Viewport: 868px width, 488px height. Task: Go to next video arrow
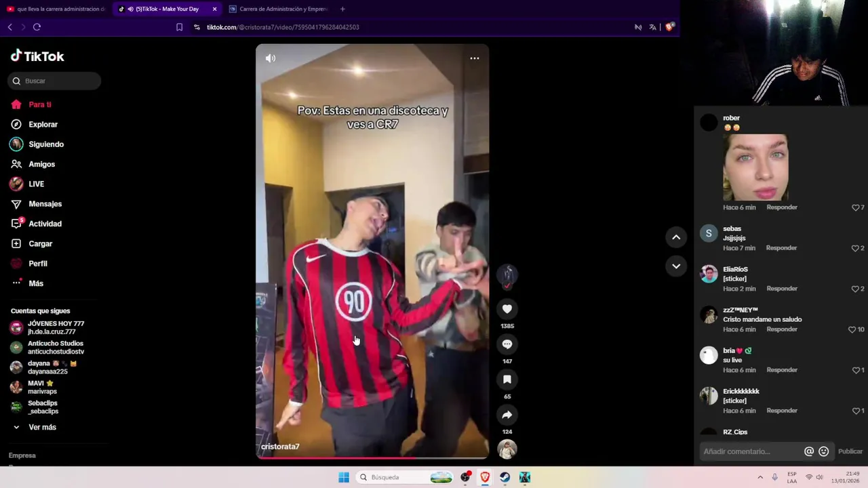click(676, 266)
